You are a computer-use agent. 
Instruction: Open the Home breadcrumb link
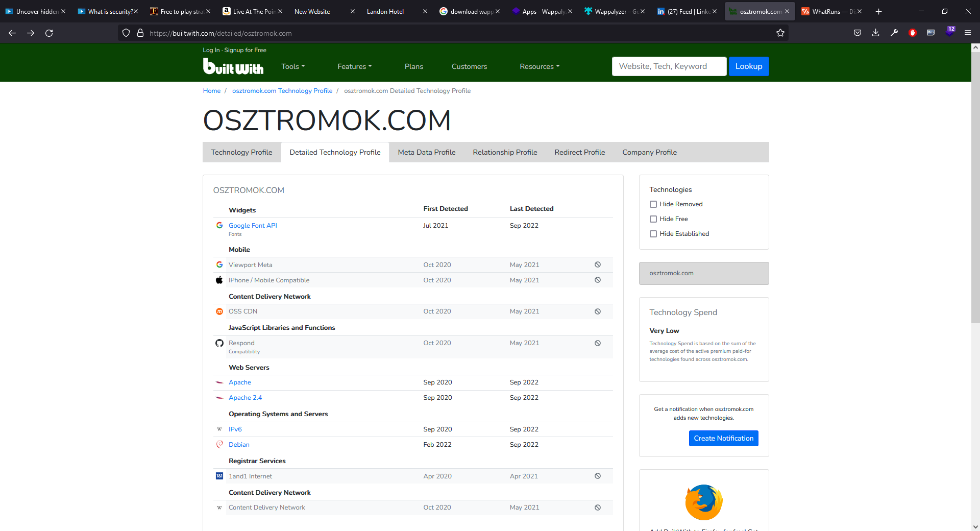click(212, 91)
